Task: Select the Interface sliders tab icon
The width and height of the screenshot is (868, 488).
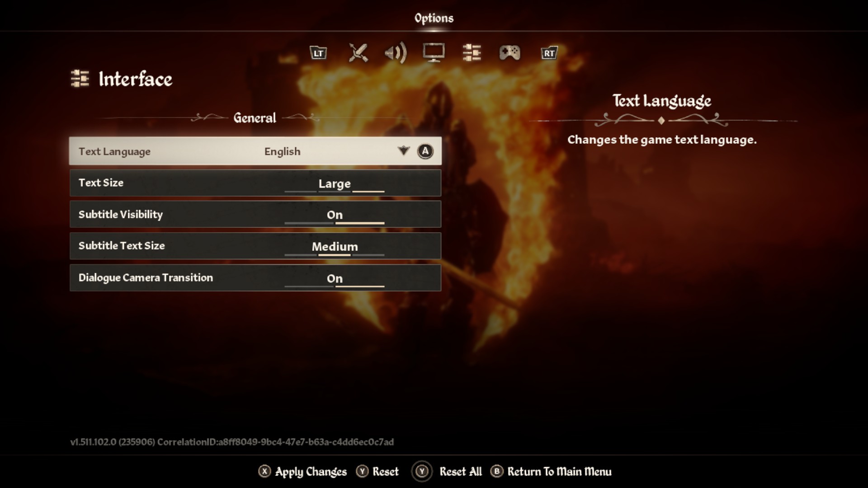Action: coord(472,53)
